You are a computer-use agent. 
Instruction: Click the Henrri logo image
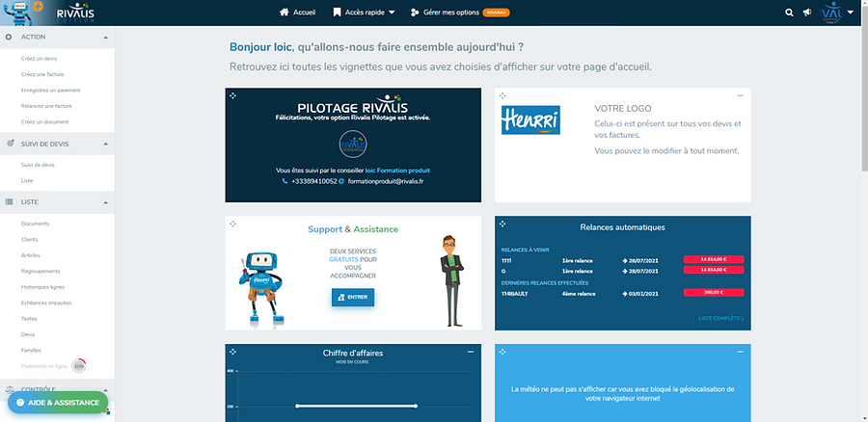tap(530, 120)
